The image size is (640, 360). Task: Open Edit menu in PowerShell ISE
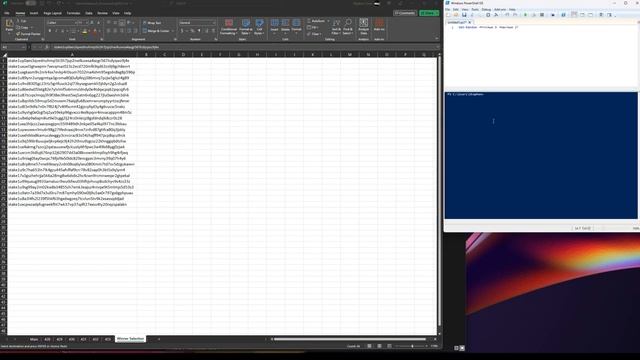[x=456, y=9]
